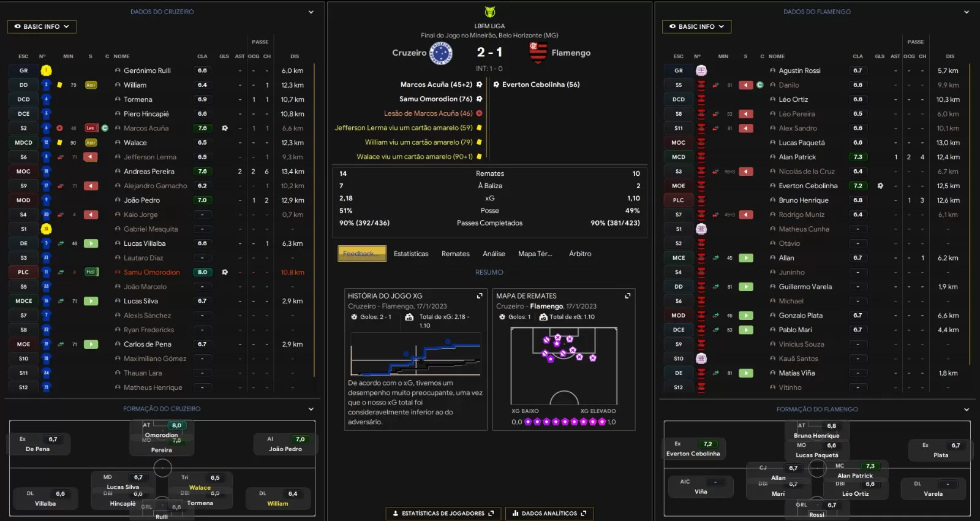Click the De Pena card in Cruzeiro formation
Screen dimensions: 980x521
(38, 444)
